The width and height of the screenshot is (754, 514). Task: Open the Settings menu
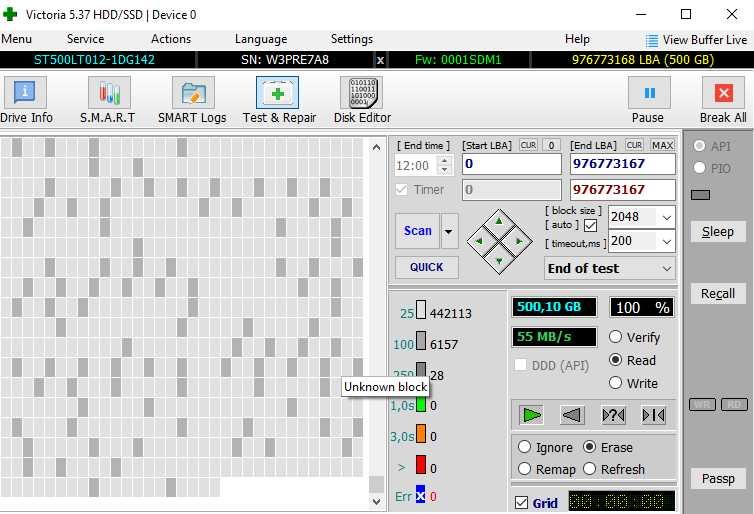(352, 39)
